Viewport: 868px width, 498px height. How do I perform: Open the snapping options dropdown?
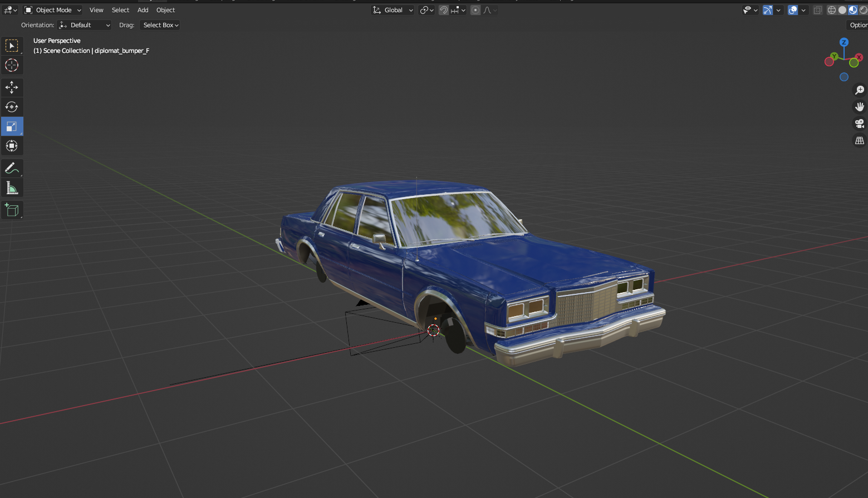click(459, 10)
